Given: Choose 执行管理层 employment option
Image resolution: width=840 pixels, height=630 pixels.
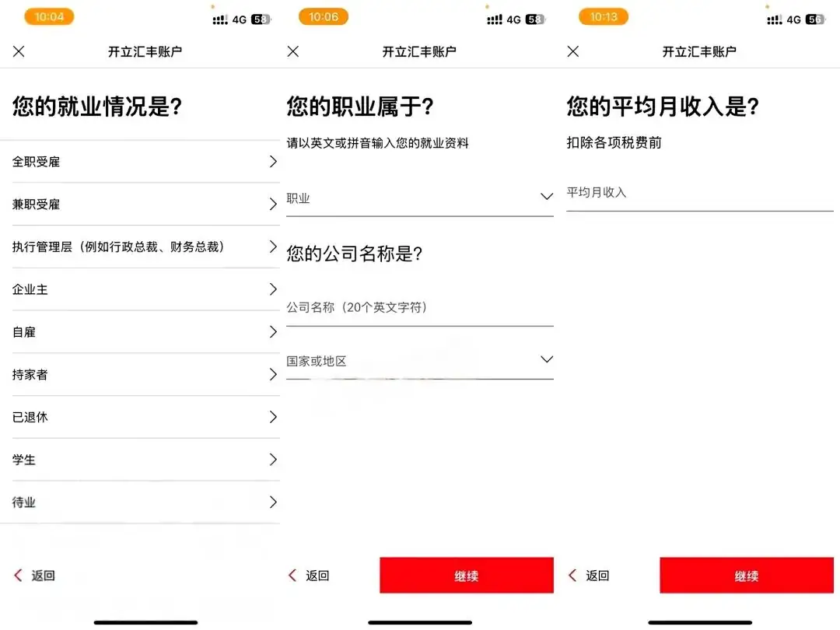Looking at the screenshot, I should click(x=145, y=247).
